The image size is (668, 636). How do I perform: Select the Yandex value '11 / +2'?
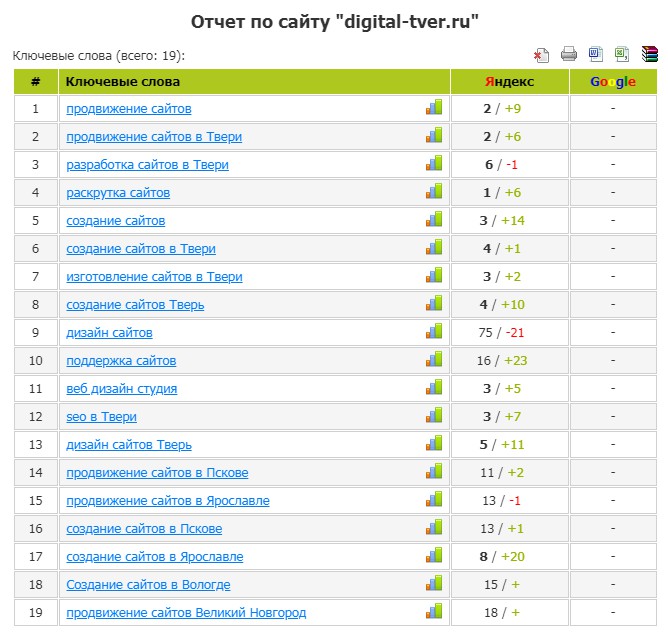tap(502, 473)
